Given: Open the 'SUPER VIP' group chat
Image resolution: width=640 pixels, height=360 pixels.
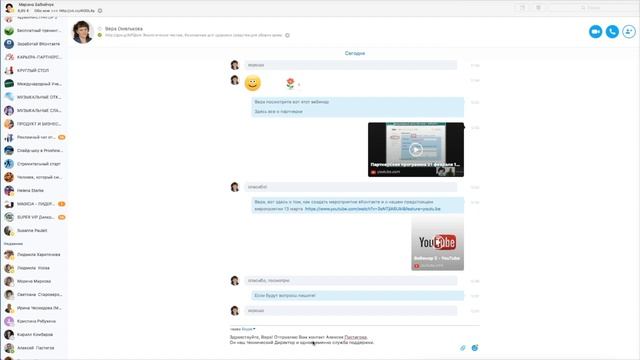Looking at the screenshot, I should coord(34,217).
